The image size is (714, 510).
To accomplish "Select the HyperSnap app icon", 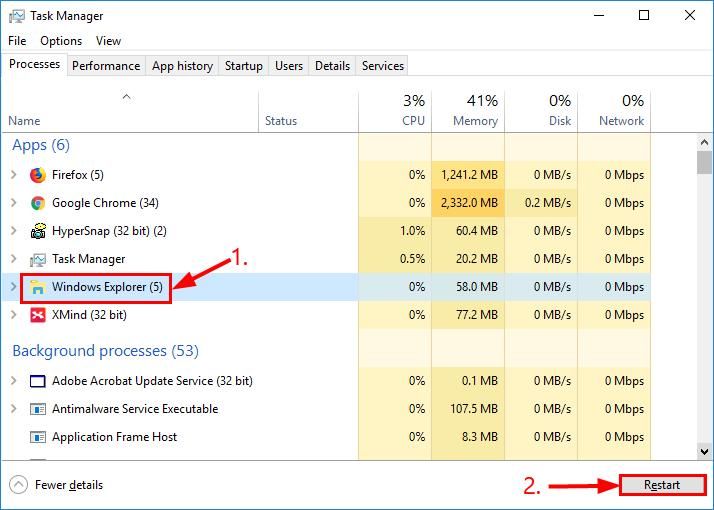I will pos(38,231).
